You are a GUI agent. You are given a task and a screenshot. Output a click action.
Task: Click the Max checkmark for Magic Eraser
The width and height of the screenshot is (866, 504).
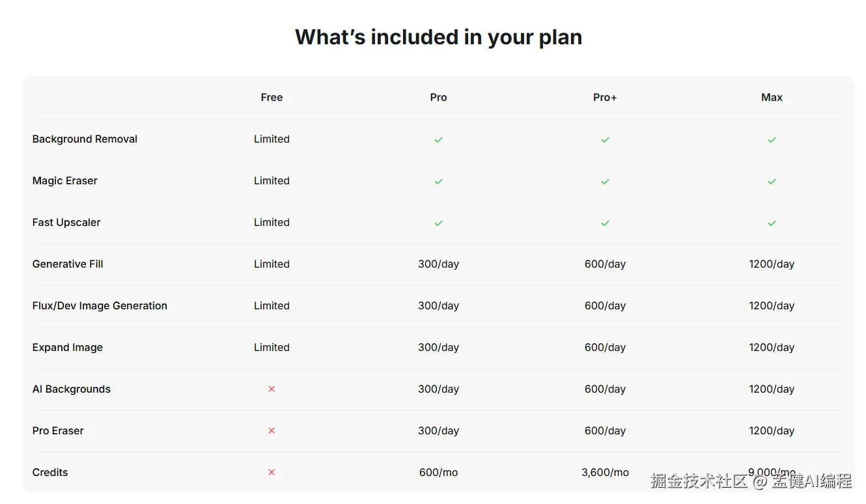tap(772, 181)
